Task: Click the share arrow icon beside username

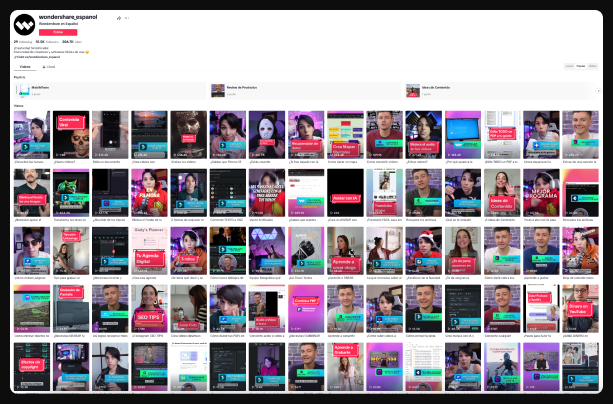Action: pyautogui.click(x=118, y=18)
